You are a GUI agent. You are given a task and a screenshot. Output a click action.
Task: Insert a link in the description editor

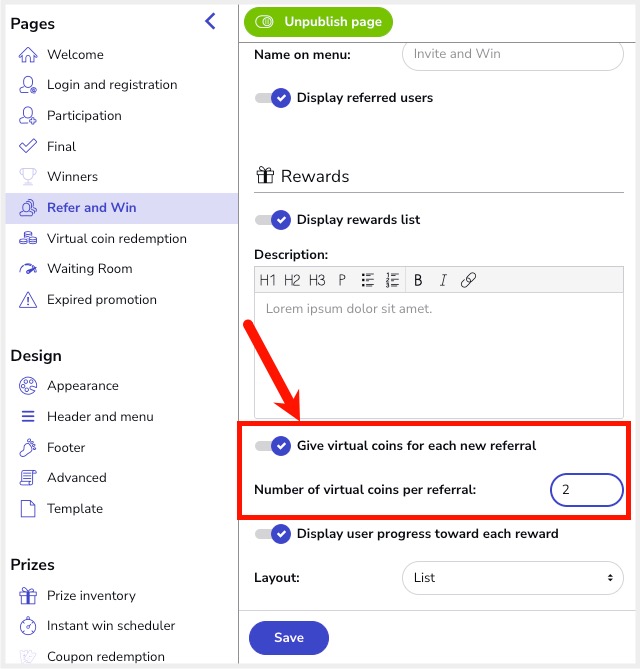pyautogui.click(x=468, y=280)
